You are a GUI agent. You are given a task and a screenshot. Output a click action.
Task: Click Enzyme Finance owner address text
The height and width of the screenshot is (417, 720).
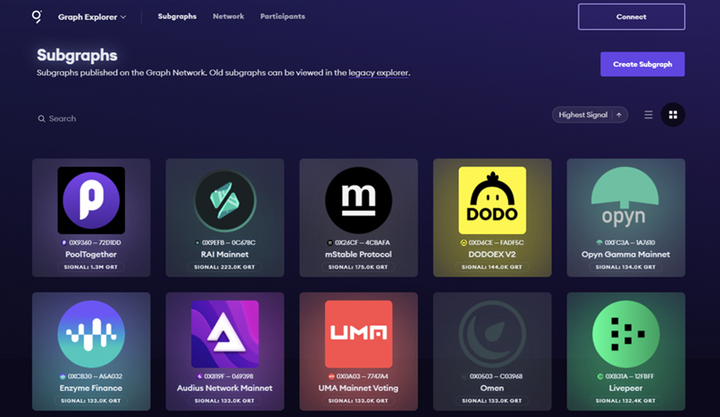pos(95,376)
